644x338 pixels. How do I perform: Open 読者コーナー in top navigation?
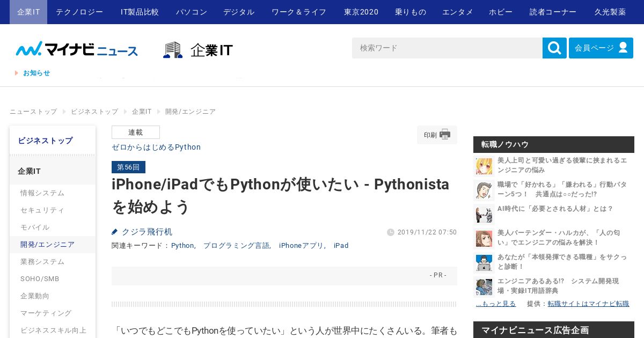point(553,12)
